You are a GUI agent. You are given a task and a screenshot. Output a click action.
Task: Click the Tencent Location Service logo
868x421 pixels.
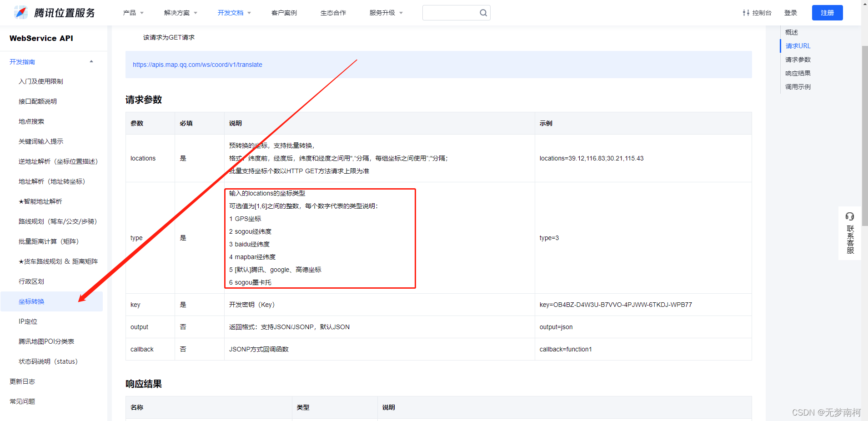[x=55, y=13]
